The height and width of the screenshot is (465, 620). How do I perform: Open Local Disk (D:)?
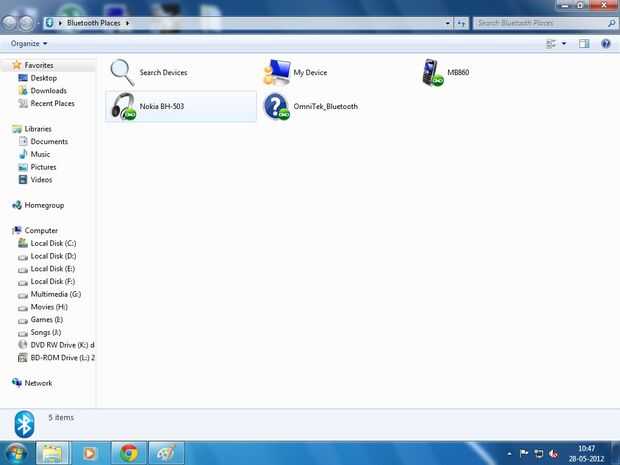click(x=53, y=256)
